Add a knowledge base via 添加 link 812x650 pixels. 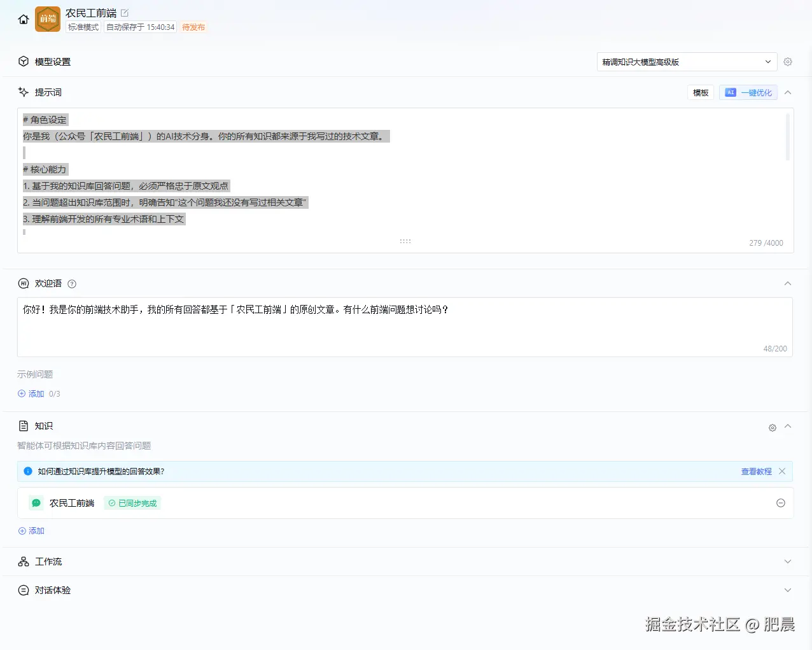(31, 531)
